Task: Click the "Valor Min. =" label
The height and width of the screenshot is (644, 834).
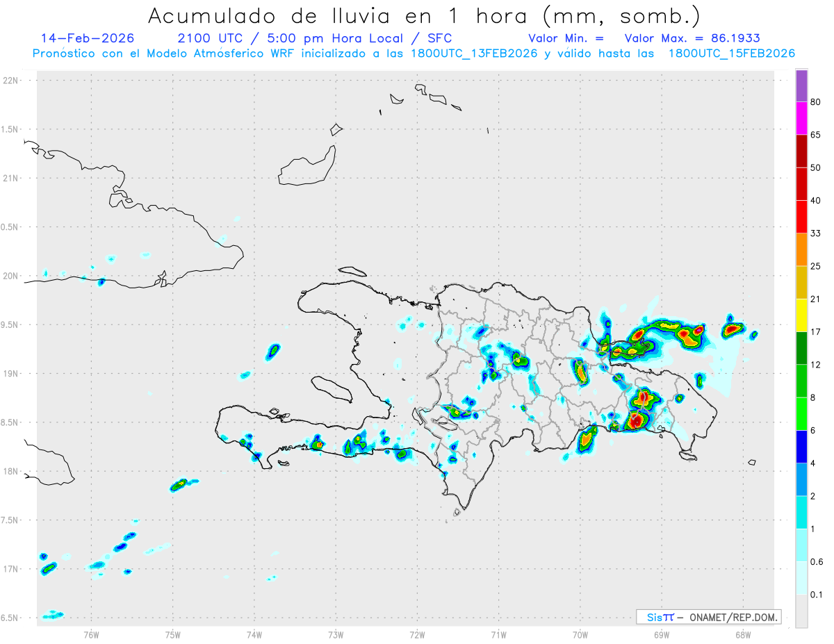Action: [x=566, y=38]
